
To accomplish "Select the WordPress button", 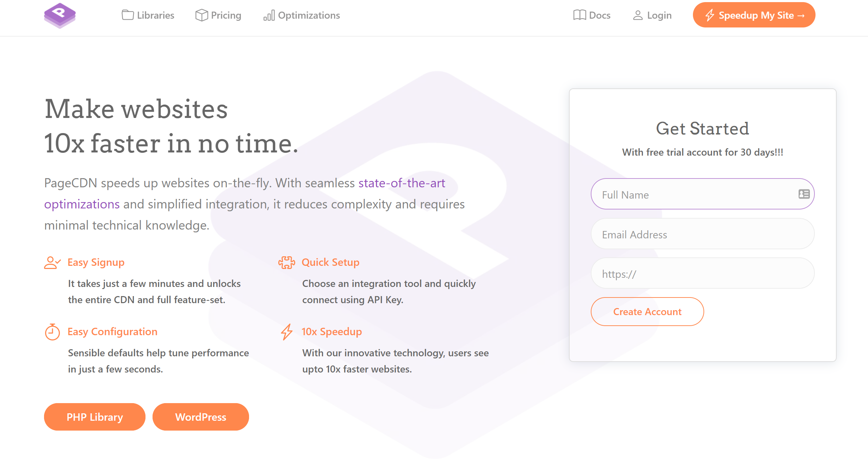I will click(x=200, y=417).
